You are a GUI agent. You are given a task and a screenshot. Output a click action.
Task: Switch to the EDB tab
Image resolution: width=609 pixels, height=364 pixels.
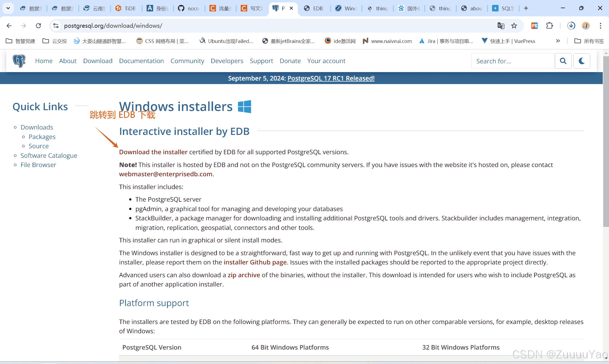[x=314, y=8]
